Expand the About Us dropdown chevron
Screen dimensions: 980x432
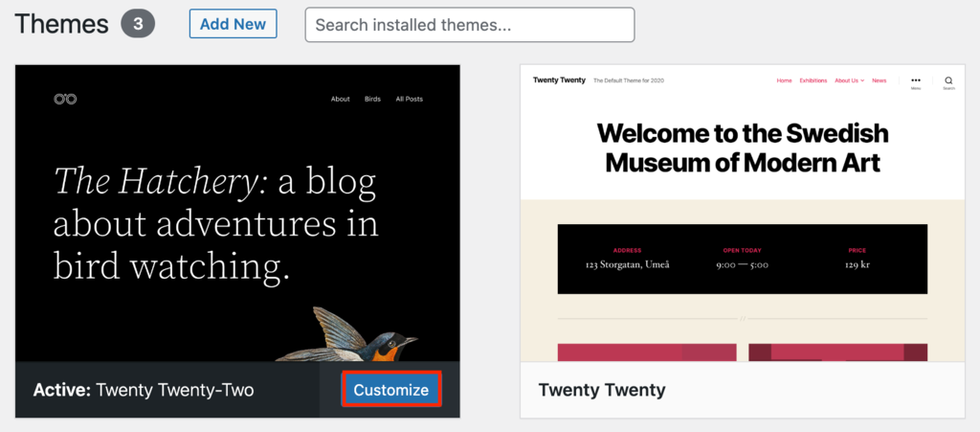862,80
